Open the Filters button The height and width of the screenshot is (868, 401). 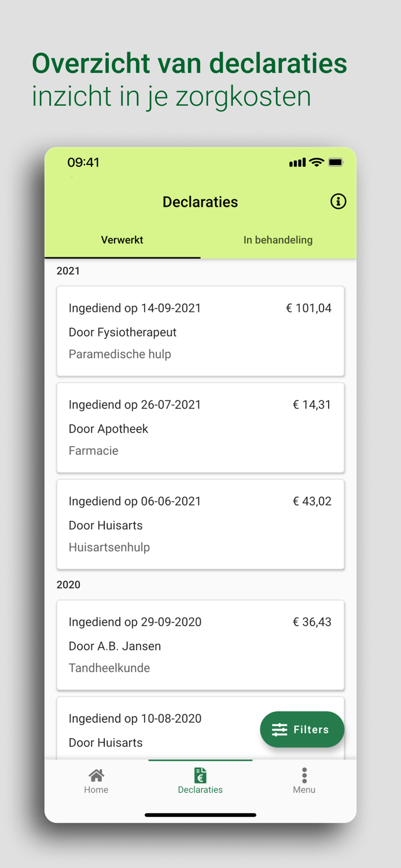tap(302, 729)
